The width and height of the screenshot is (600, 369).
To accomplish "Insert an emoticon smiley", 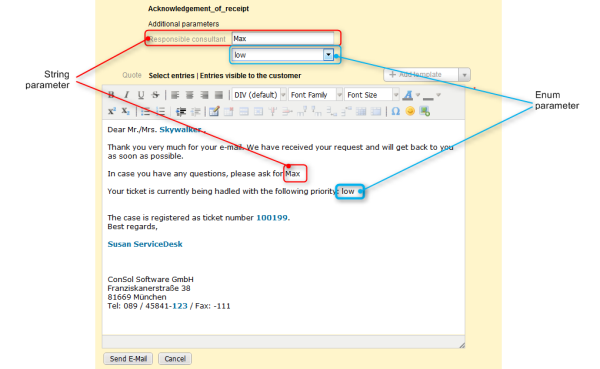I will click(410, 111).
